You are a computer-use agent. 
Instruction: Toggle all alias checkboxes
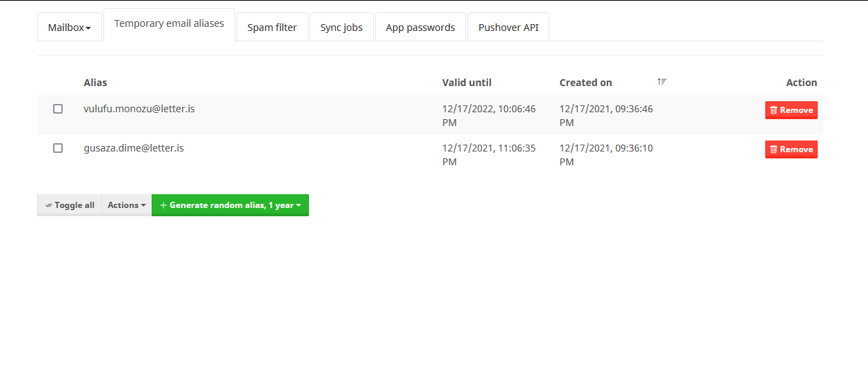70,205
